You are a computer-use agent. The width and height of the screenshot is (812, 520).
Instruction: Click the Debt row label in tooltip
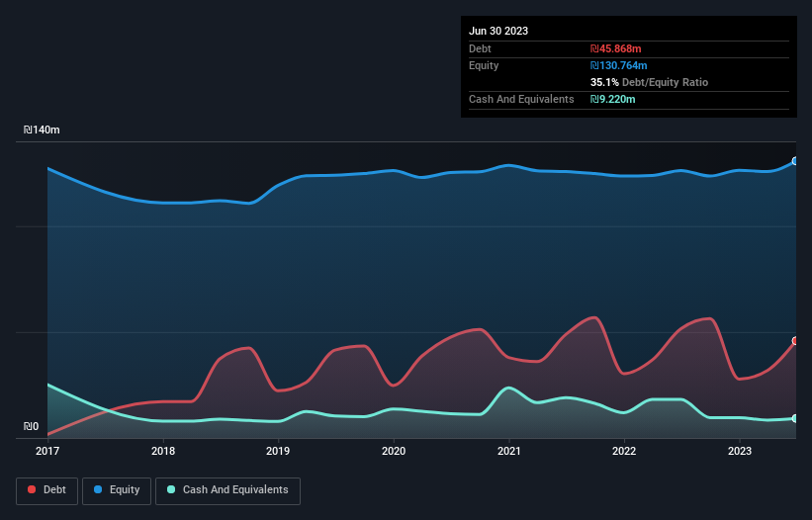pos(480,48)
